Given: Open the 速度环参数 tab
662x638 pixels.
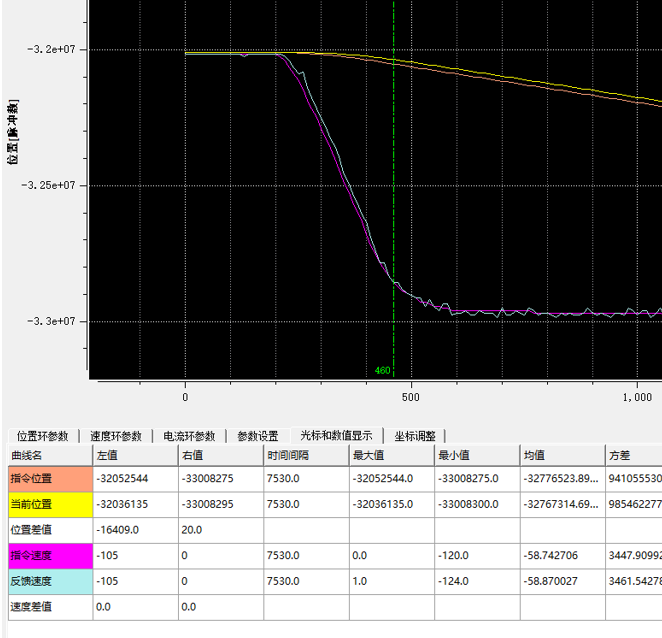Looking at the screenshot, I should 116,436.
